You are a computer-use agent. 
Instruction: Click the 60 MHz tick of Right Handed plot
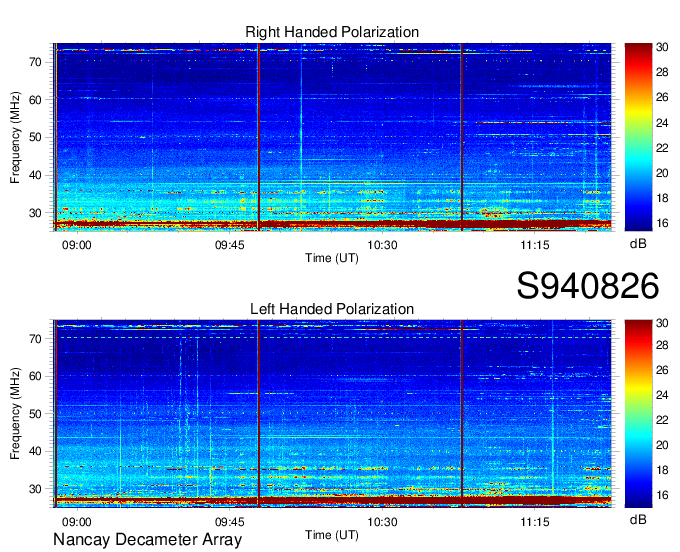tap(36, 100)
